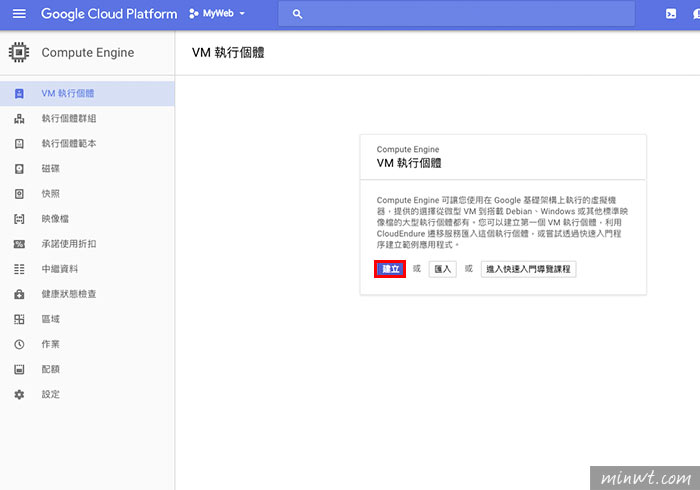Click the page title VM 執行個體
The height and width of the screenshot is (490, 700).
tap(228, 53)
